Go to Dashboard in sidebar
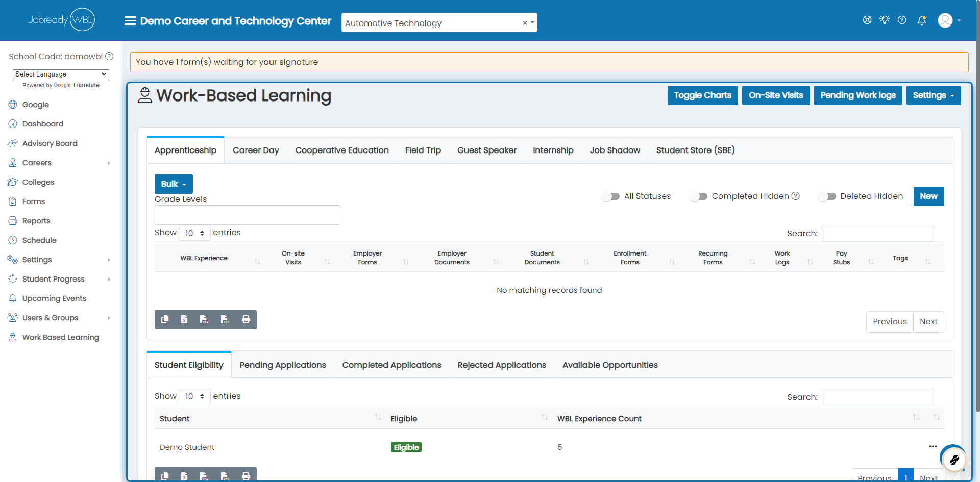The height and width of the screenshot is (482, 980). pyautogui.click(x=43, y=124)
